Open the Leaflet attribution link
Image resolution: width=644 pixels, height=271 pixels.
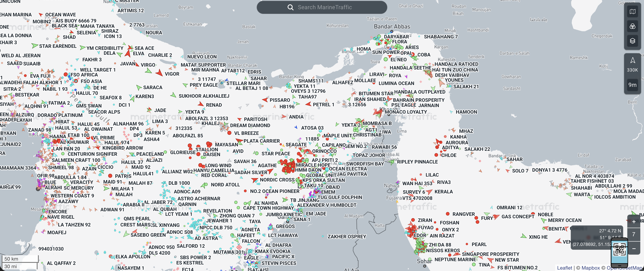(564, 268)
